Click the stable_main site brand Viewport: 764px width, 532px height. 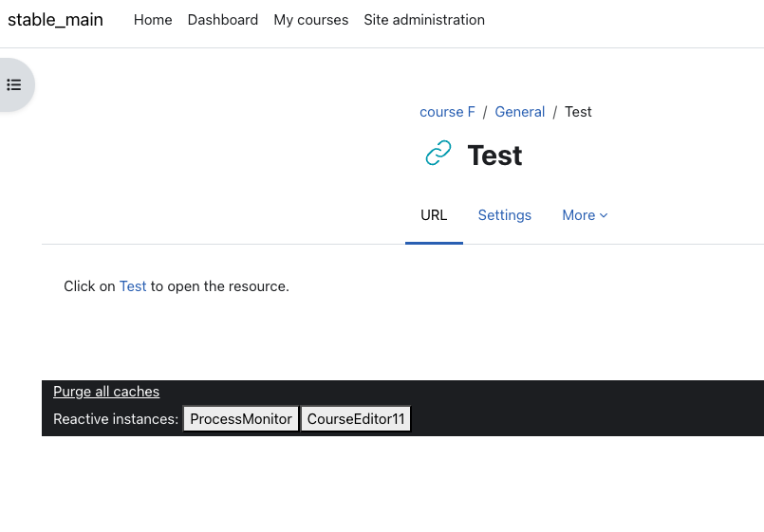pyautogui.click(x=56, y=20)
